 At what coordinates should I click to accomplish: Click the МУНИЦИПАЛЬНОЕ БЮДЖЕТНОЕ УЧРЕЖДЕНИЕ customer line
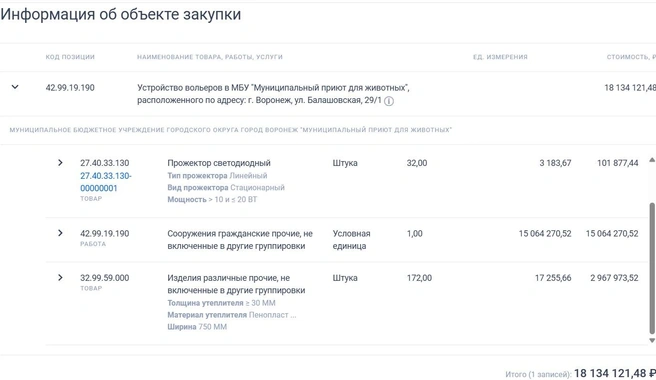231,130
